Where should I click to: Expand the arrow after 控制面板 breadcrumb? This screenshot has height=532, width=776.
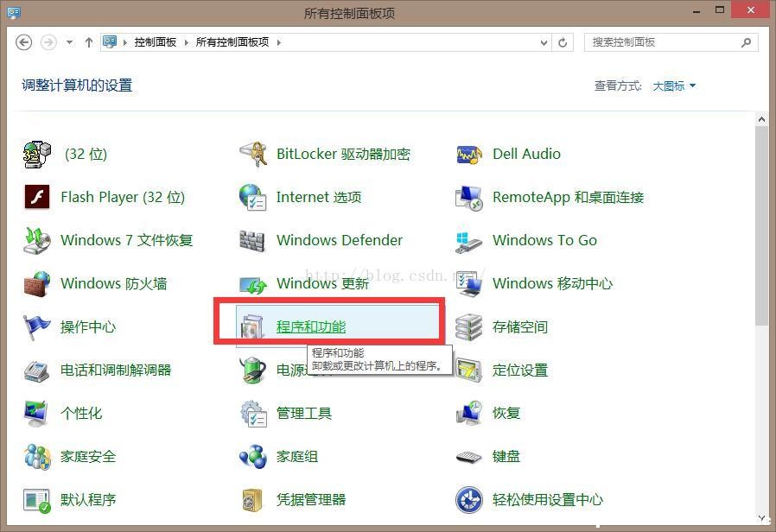pyautogui.click(x=186, y=42)
